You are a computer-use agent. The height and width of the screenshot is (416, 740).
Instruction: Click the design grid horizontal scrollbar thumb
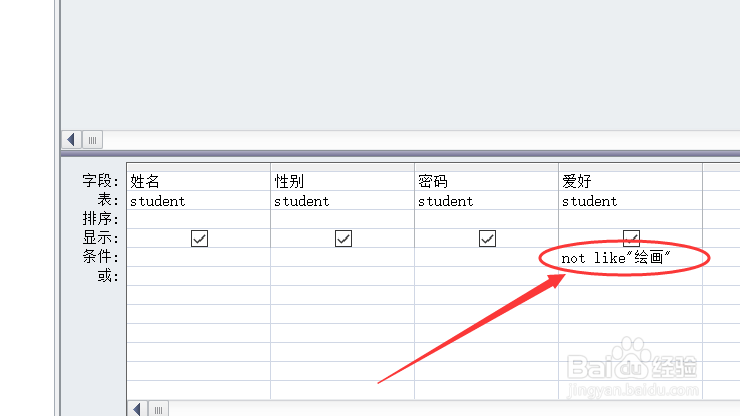157,408
